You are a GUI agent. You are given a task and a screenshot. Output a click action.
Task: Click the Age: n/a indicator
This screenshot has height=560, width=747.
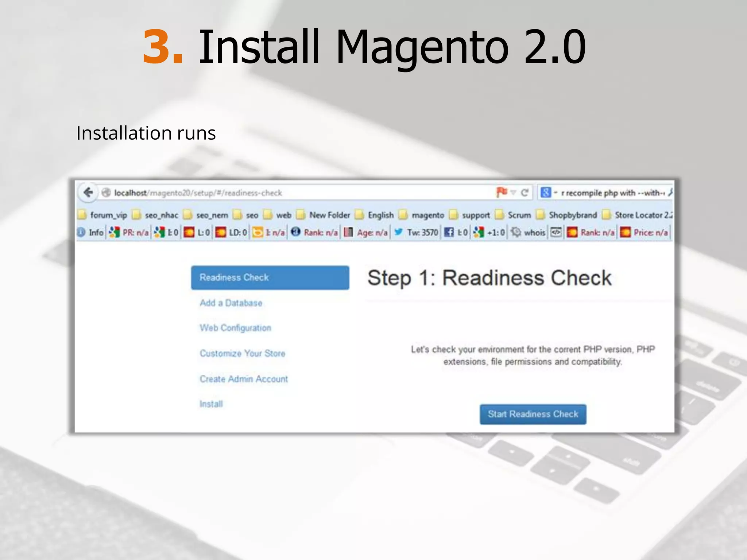366,232
